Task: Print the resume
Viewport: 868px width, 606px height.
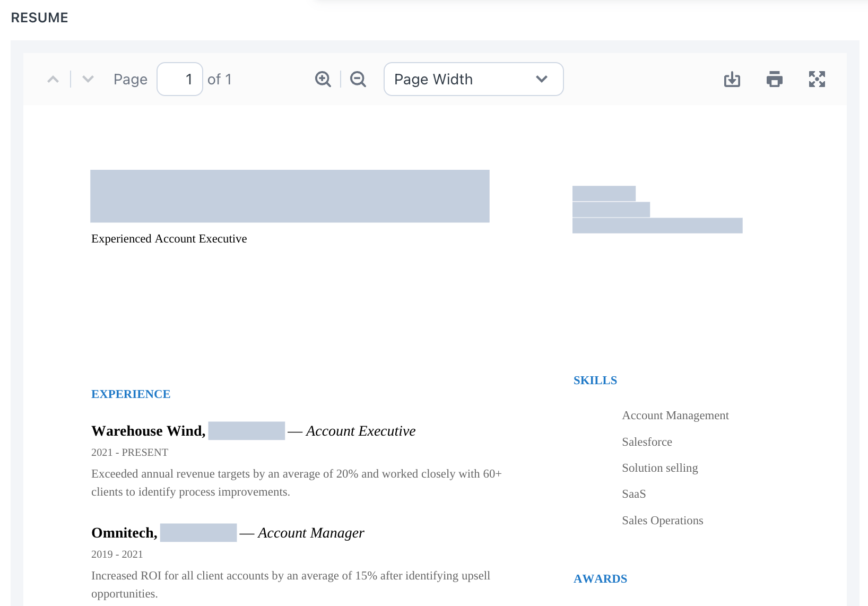Action: pyautogui.click(x=774, y=79)
